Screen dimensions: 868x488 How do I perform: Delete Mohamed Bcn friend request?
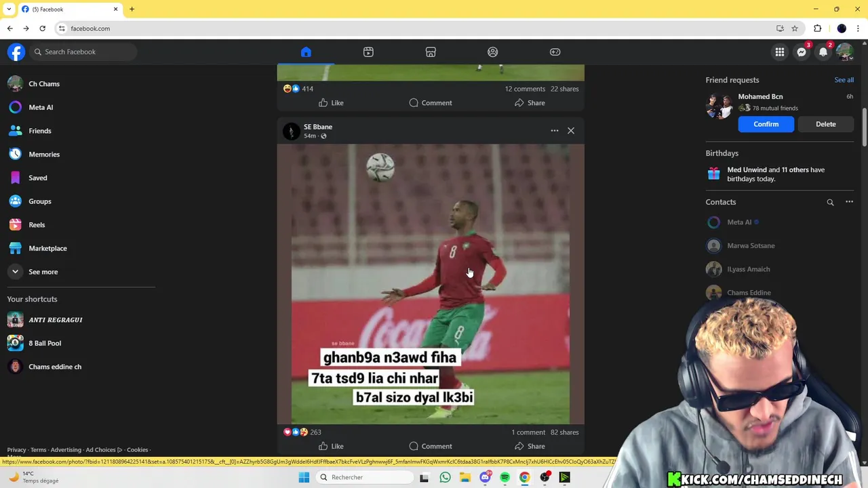pyautogui.click(x=826, y=124)
